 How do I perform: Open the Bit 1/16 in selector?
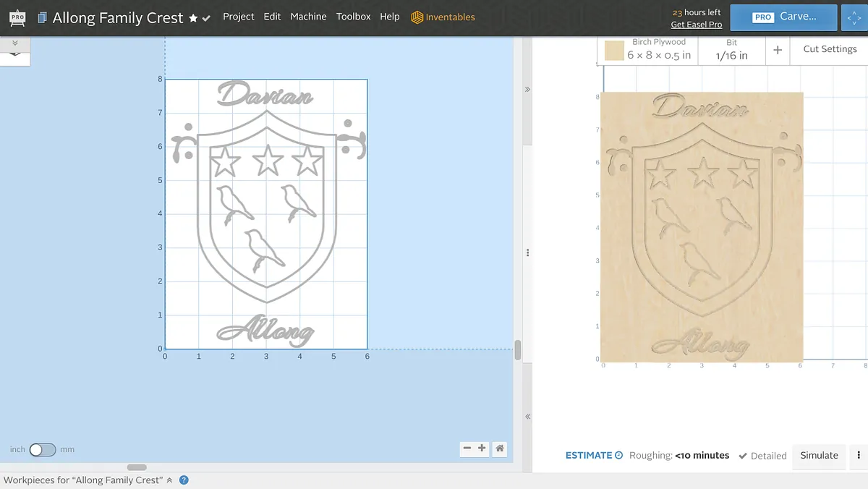731,50
